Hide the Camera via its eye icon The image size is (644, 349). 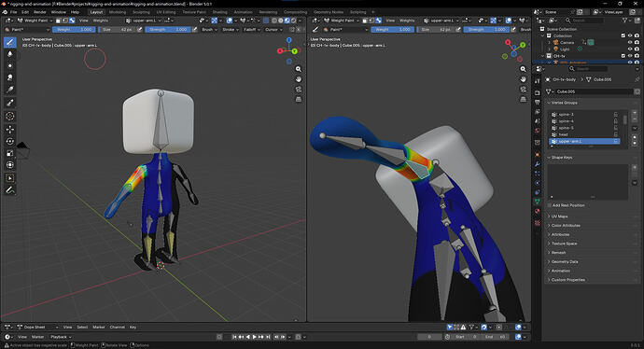click(x=630, y=42)
